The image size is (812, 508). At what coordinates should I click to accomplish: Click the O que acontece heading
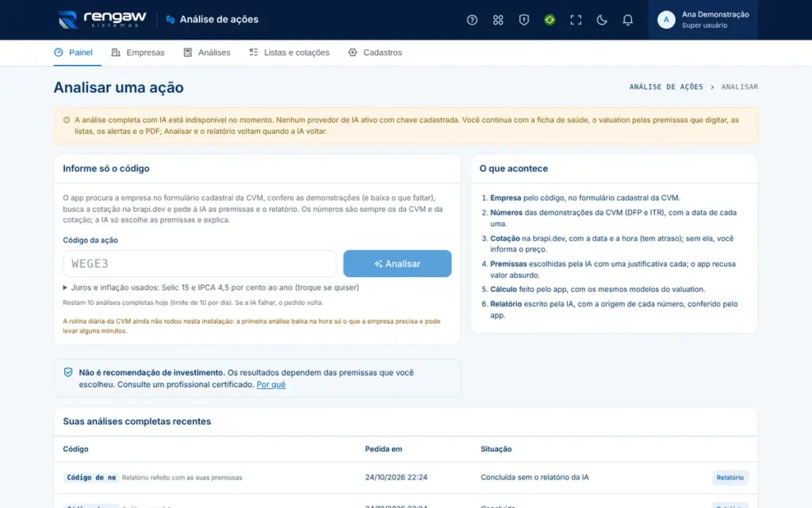(x=513, y=168)
